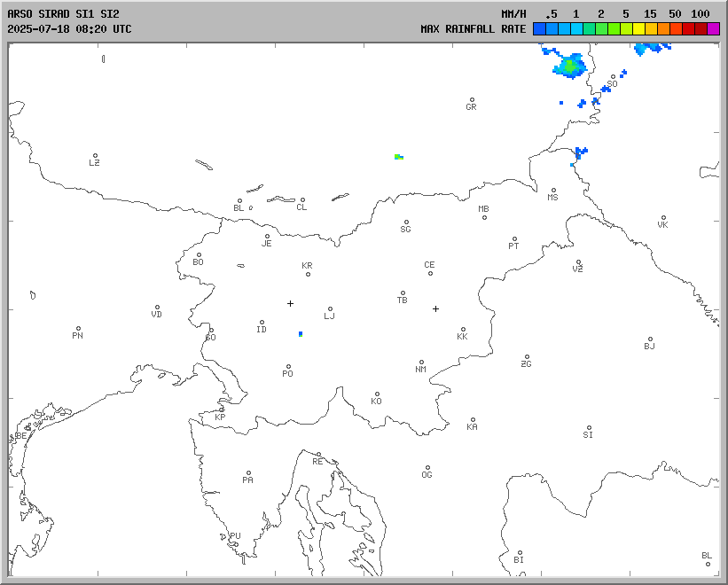Image resolution: width=728 pixels, height=585 pixels.
Task: Click the MAX RAINFALL RATE legend label
Action: pyautogui.click(x=473, y=28)
